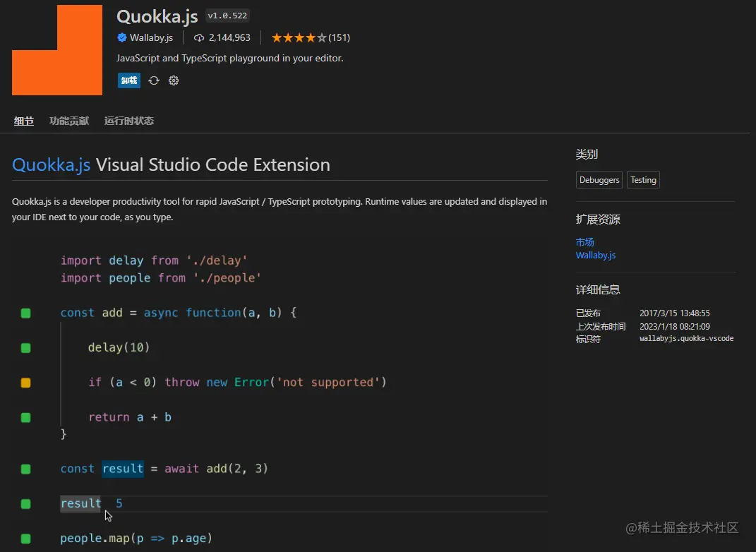Click the identifier wallabyjs.quokka-vscode

pyautogui.click(x=687, y=338)
